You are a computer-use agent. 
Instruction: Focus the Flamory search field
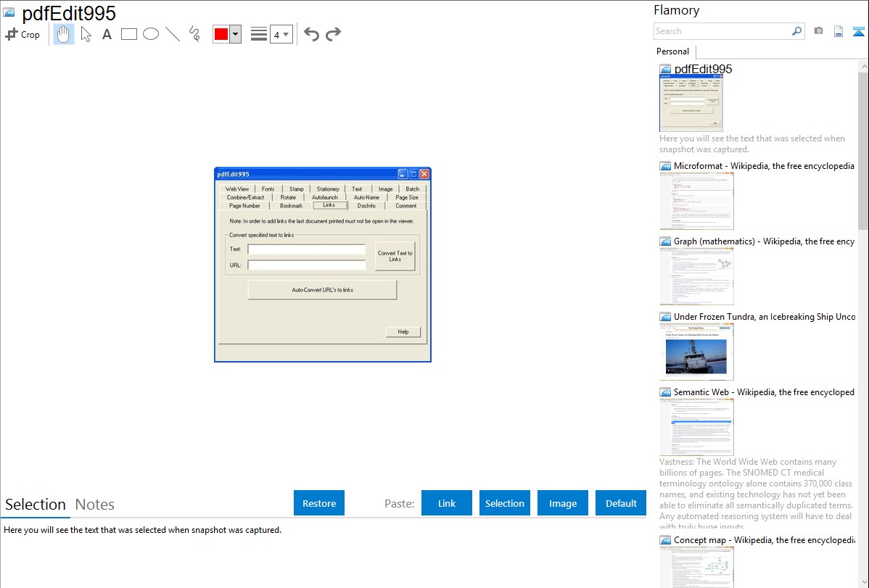(x=722, y=31)
